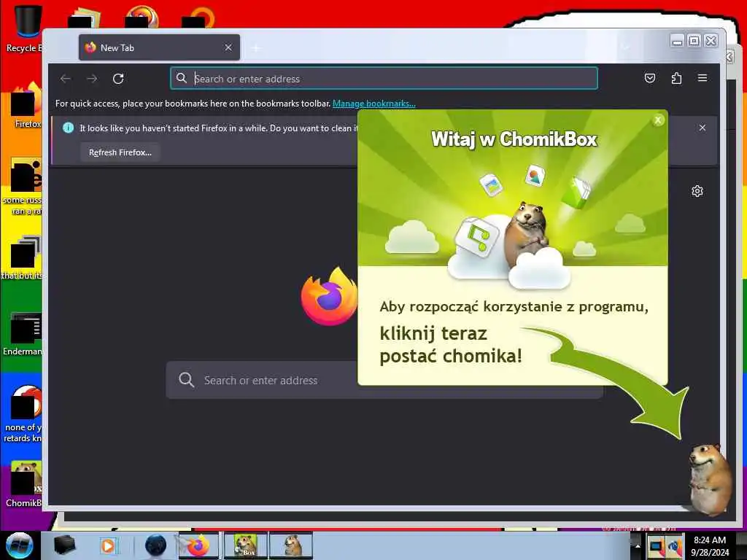The width and height of the screenshot is (747, 560).
Task: Open the Windows Start orb
Action: click(19, 545)
